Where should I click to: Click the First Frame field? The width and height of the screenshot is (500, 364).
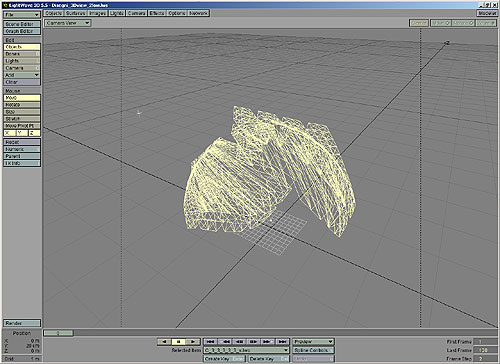pyautogui.click(x=485, y=342)
